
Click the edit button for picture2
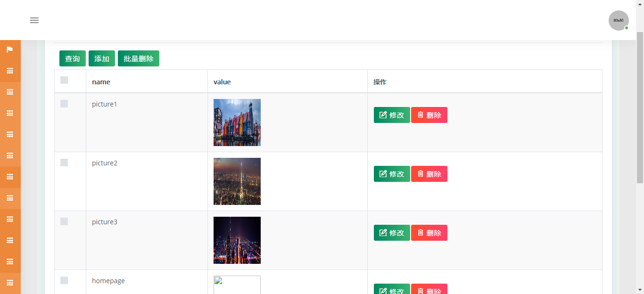coord(392,174)
